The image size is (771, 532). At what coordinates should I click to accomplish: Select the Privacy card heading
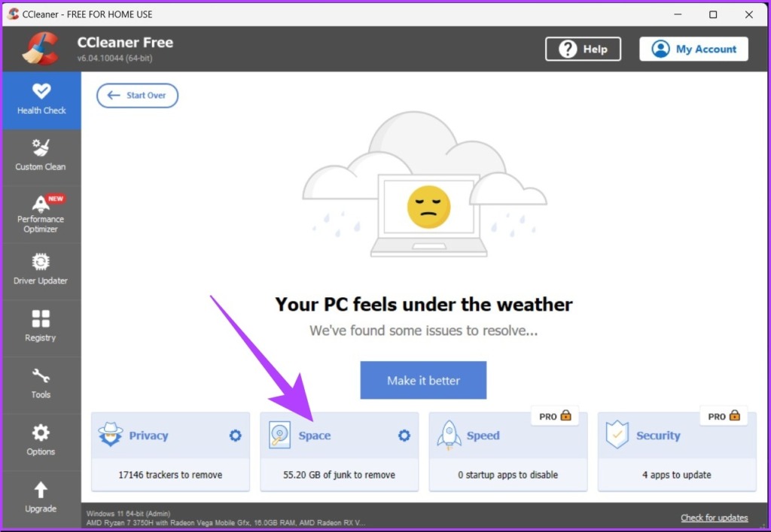[148, 435]
